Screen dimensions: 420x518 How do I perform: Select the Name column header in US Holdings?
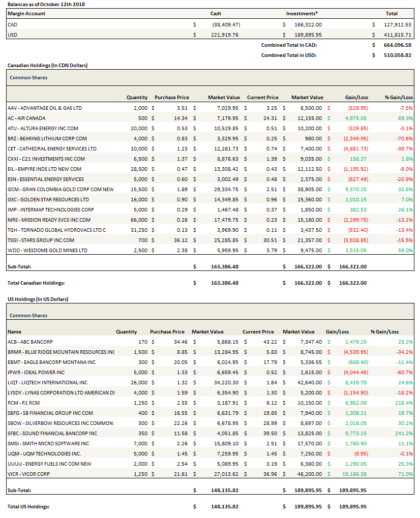click(15, 331)
